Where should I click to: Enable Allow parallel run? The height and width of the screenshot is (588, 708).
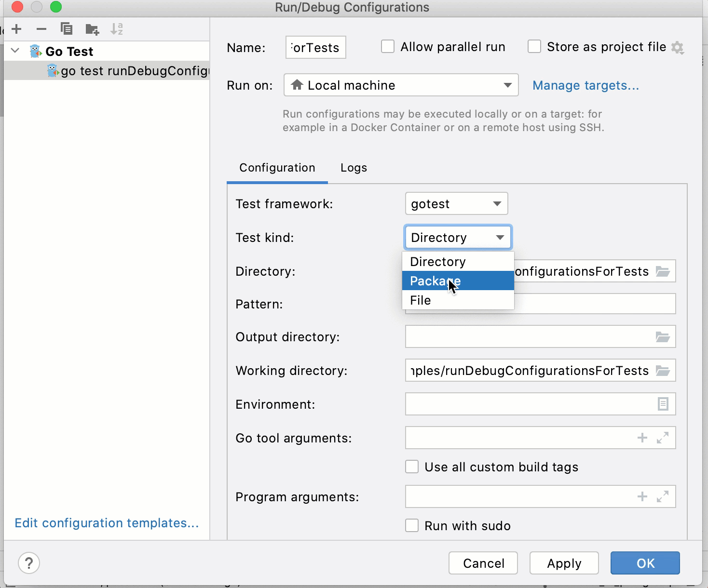388,46
